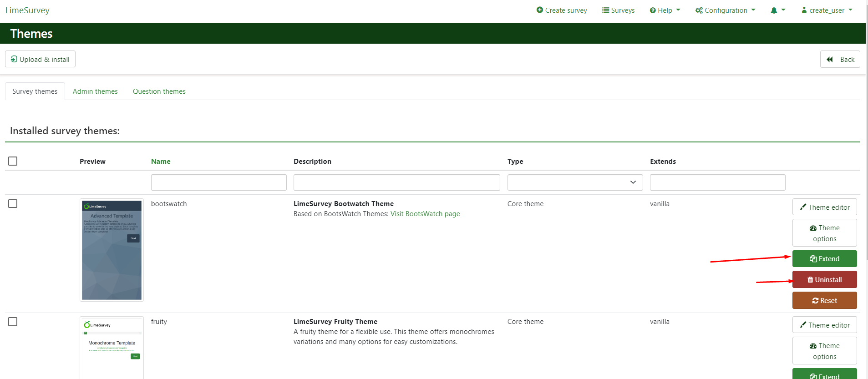The height and width of the screenshot is (379, 868).
Task: Select the fruity theme checkbox
Action: click(x=13, y=322)
